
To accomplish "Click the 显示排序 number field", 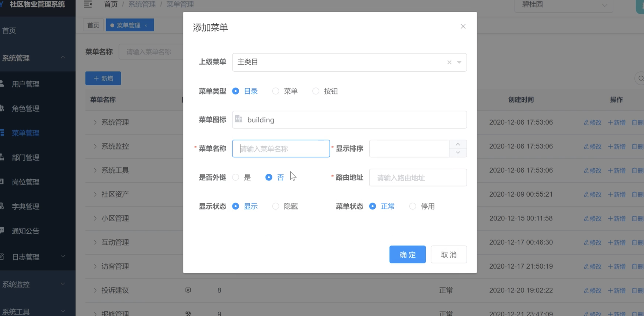I will (x=409, y=149).
